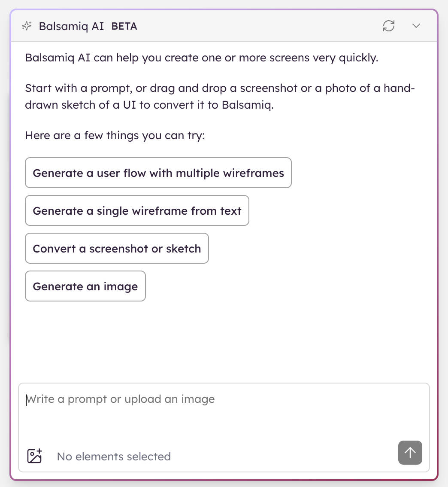This screenshot has width=448, height=487.
Task: Click the Generate an image suggestion
Action: coord(85,286)
